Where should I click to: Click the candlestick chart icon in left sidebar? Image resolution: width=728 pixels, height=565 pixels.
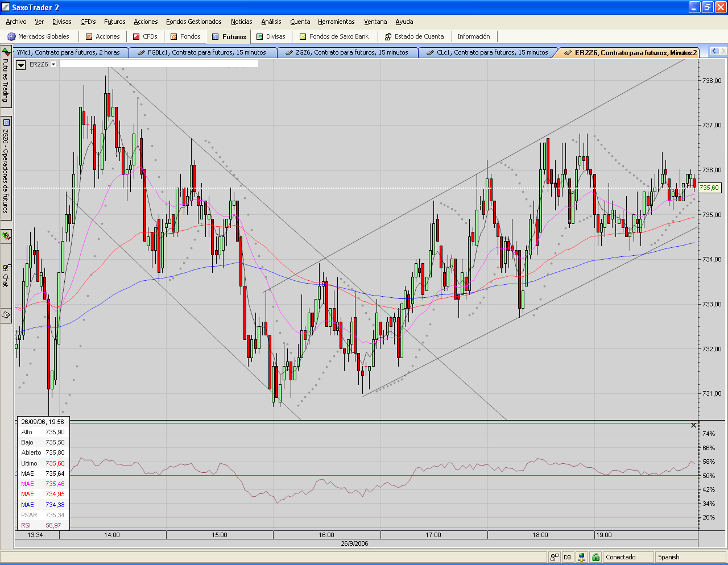point(6,235)
